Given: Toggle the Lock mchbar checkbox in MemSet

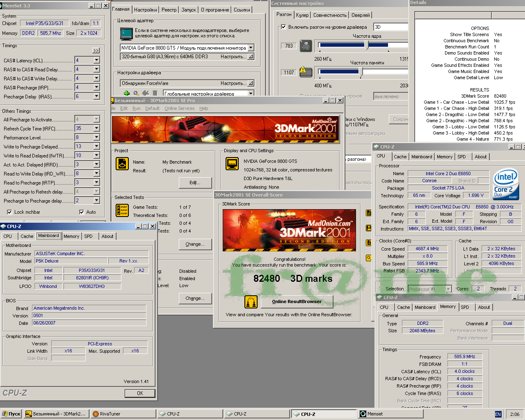Looking at the screenshot, I should pyautogui.click(x=9, y=212).
